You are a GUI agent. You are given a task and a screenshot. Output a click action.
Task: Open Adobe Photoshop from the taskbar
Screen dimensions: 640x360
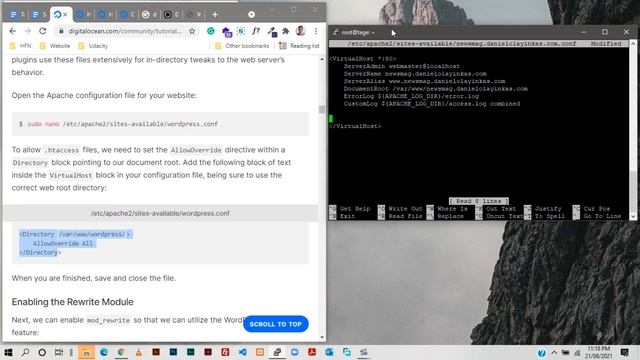(x=173, y=352)
